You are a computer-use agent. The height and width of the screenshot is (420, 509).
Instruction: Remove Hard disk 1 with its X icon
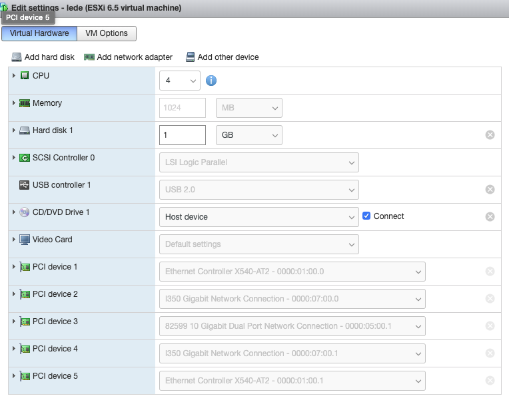coord(490,135)
